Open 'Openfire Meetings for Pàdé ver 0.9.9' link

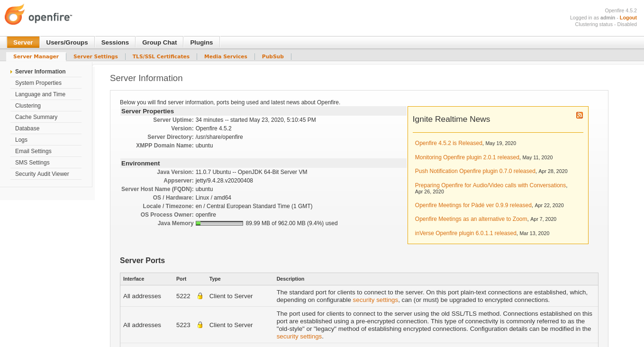[x=473, y=205]
